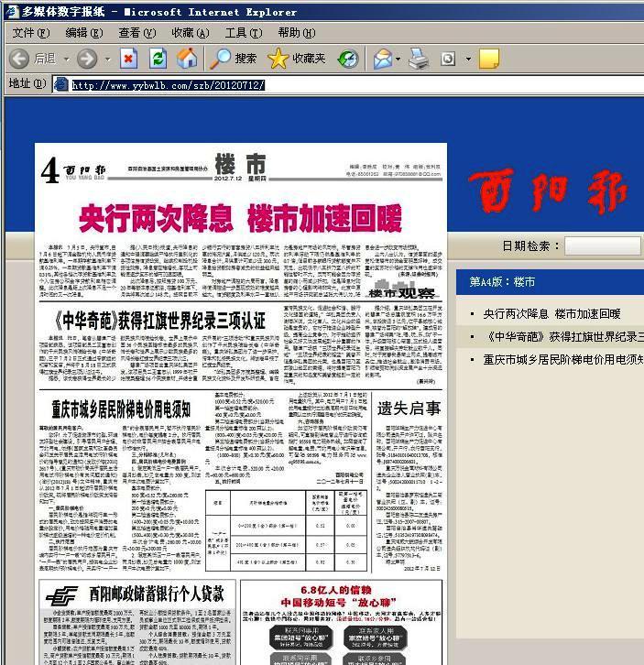The image size is (644, 665).
Task: Click the Mail envelope icon
Action: point(381,59)
